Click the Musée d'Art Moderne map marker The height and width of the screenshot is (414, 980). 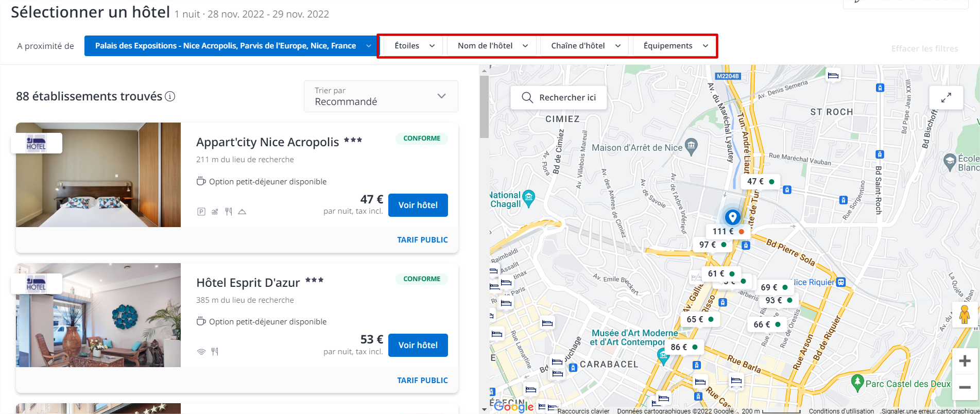663,355
